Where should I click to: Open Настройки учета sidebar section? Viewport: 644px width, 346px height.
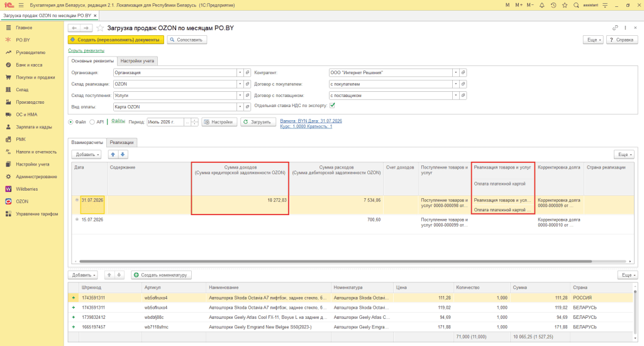point(33,164)
